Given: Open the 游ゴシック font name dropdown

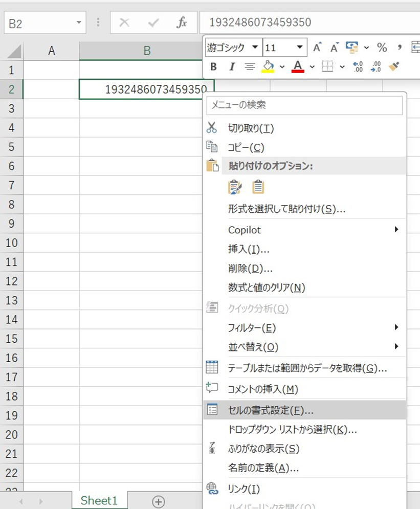Looking at the screenshot, I should coord(255,48).
